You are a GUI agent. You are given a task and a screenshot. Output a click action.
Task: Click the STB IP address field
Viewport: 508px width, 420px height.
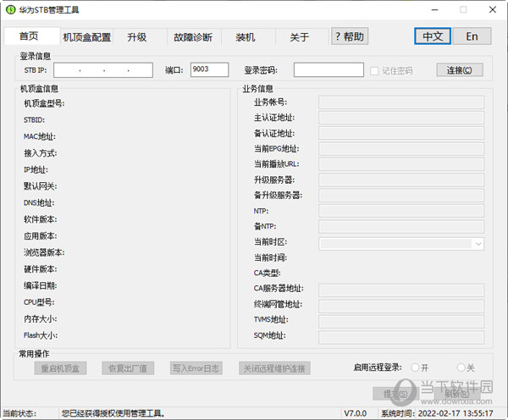coord(102,70)
